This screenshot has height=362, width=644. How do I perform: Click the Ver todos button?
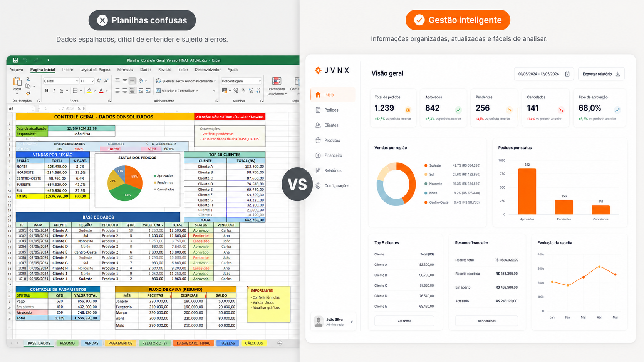pyautogui.click(x=404, y=321)
